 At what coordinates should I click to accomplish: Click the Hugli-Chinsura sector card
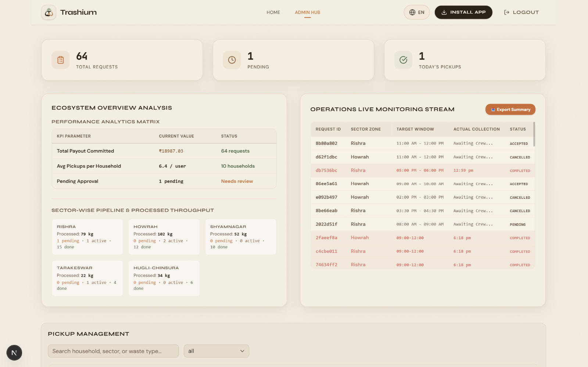tap(164, 278)
